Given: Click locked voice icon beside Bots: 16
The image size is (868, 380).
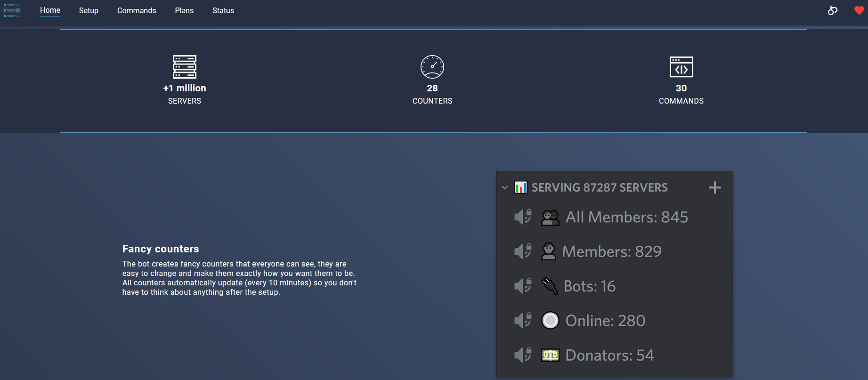Looking at the screenshot, I should [x=523, y=286].
